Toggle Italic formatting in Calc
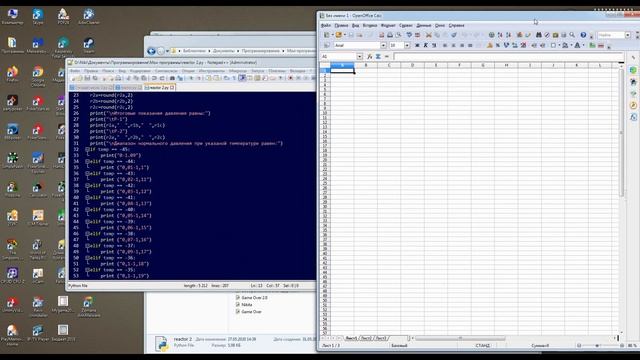The image size is (640, 360). point(425,45)
